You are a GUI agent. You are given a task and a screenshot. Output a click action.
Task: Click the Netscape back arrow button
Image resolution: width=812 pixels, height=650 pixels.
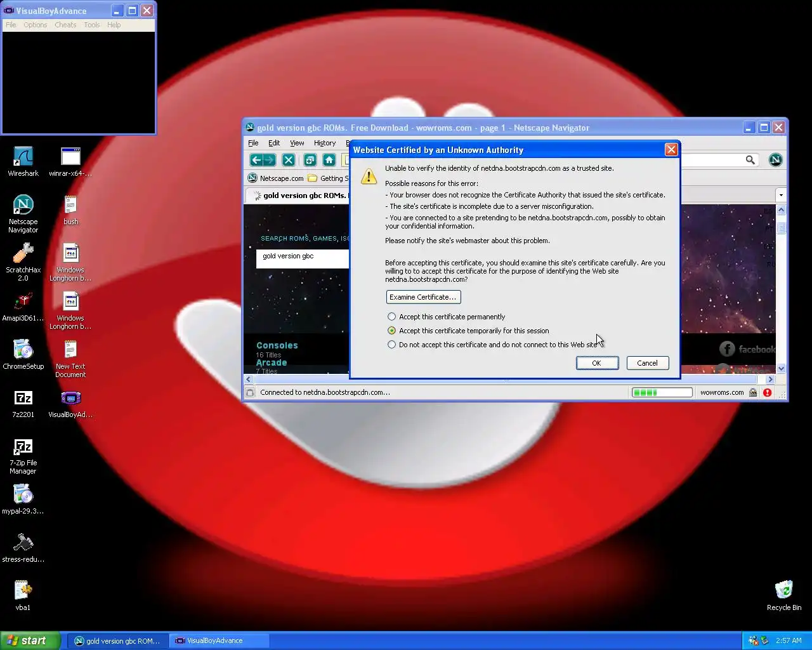tap(256, 160)
